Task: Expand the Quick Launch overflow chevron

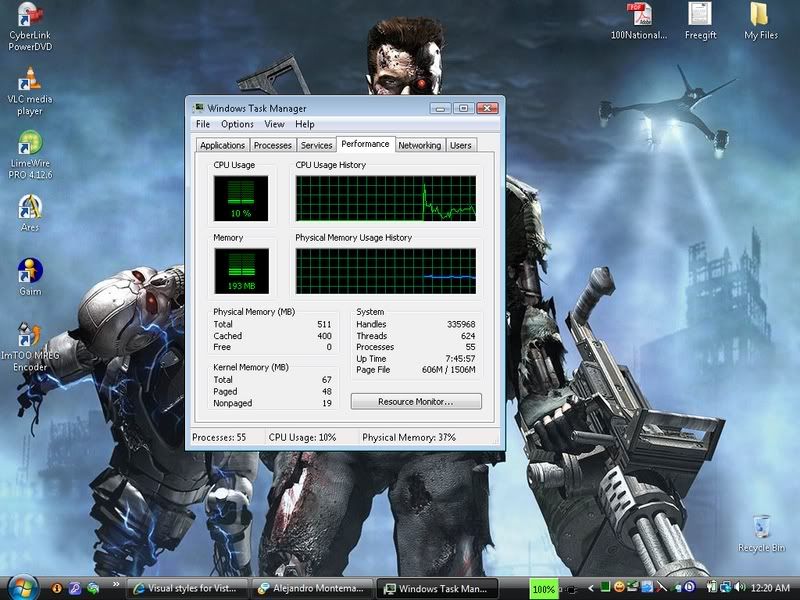Action: (x=115, y=588)
